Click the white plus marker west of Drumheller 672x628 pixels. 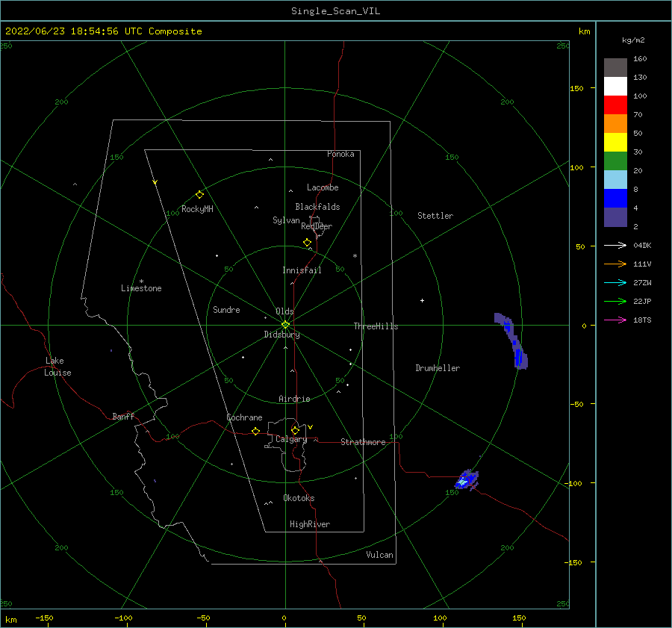[422, 300]
